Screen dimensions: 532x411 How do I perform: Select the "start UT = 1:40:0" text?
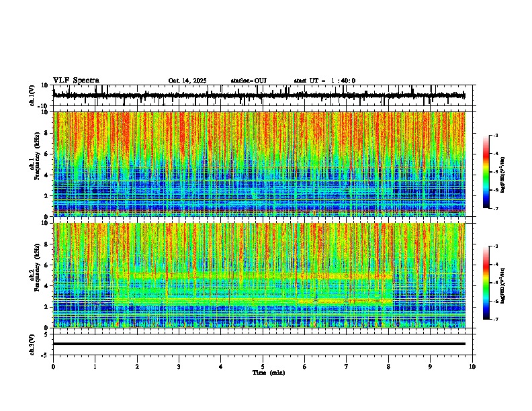click(x=324, y=81)
